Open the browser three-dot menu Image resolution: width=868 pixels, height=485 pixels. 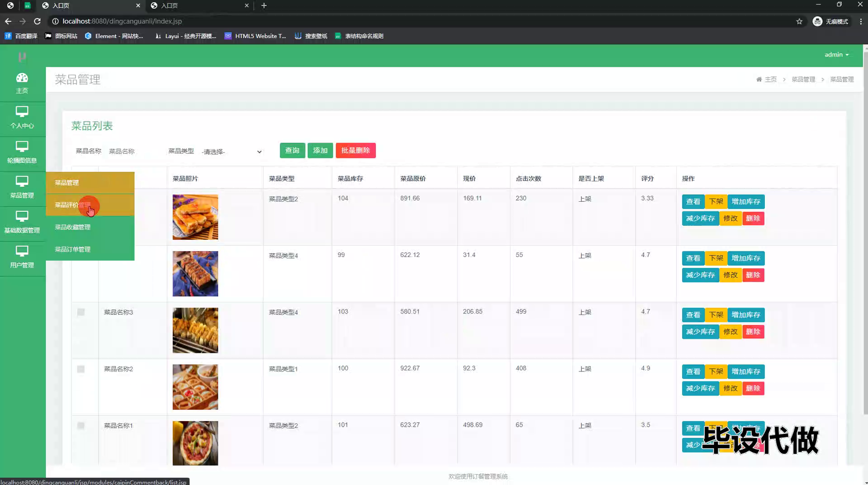[861, 21]
